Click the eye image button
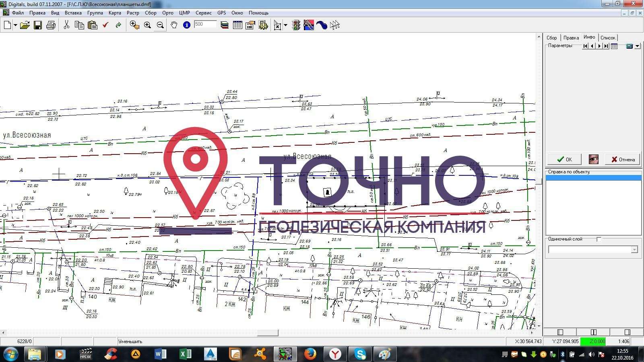Screen dimensions: 644x362 [593, 159]
